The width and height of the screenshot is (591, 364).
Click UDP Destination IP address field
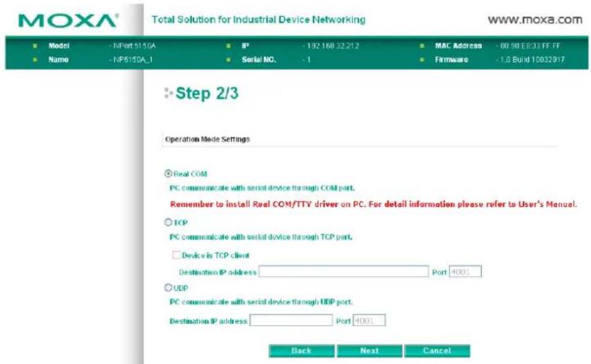[291, 321]
